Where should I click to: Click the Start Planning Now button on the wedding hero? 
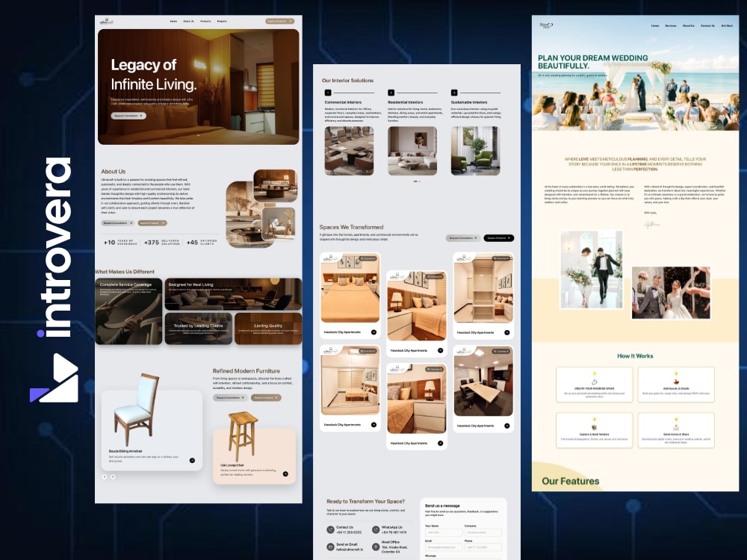tap(639, 119)
